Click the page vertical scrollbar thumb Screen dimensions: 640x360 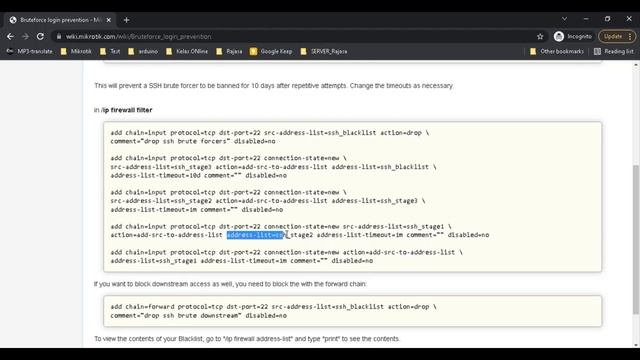tap(636, 240)
